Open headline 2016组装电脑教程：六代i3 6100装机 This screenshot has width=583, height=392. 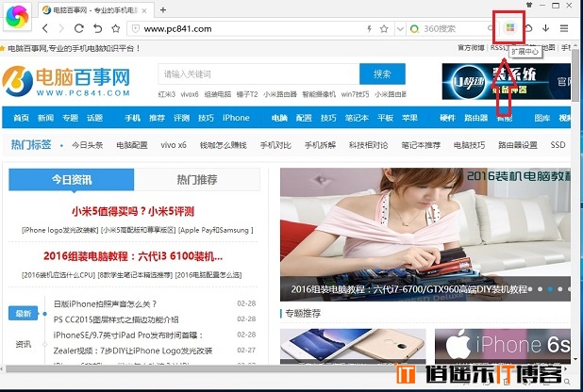(133, 256)
